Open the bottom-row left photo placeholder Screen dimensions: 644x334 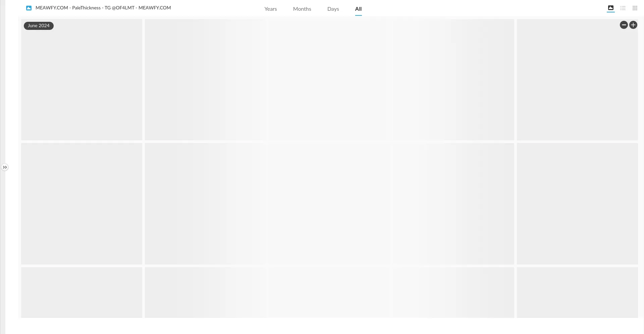pos(82,292)
